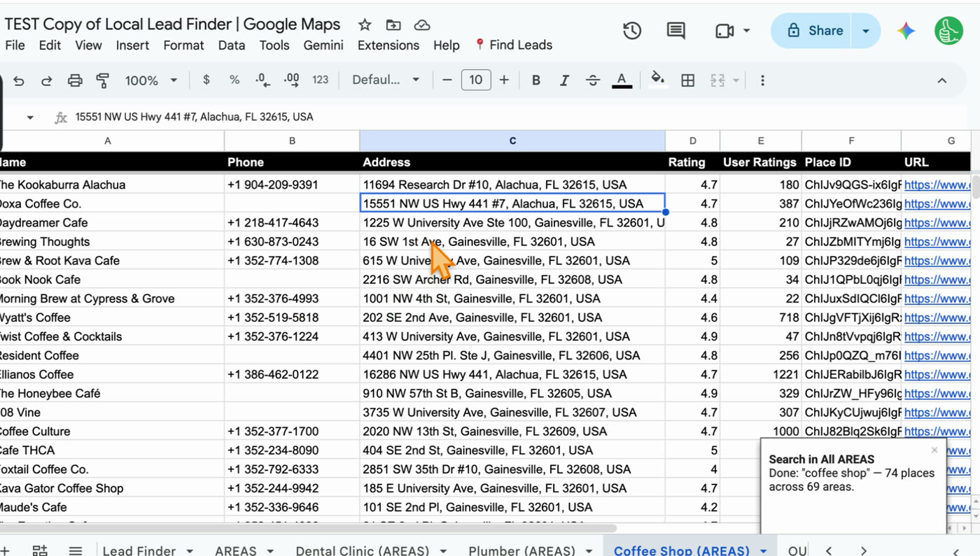Activate the paint format tool
980x556 pixels.
(102, 80)
